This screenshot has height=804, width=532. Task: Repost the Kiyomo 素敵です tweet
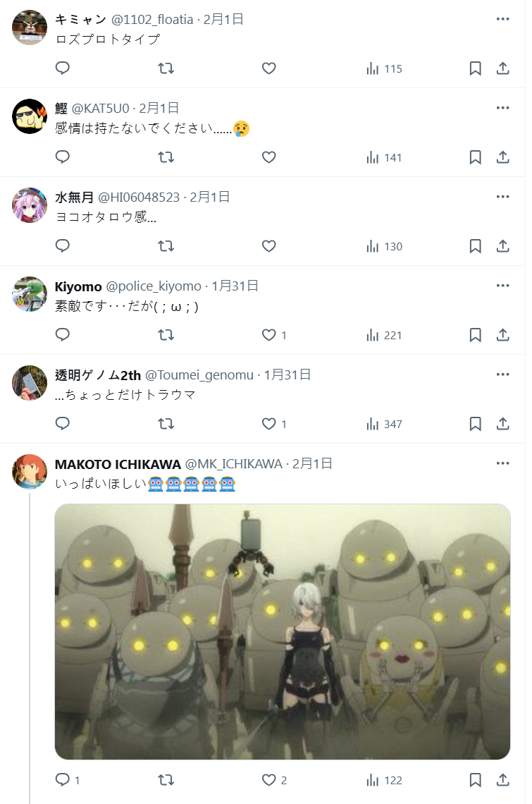click(166, 335)
